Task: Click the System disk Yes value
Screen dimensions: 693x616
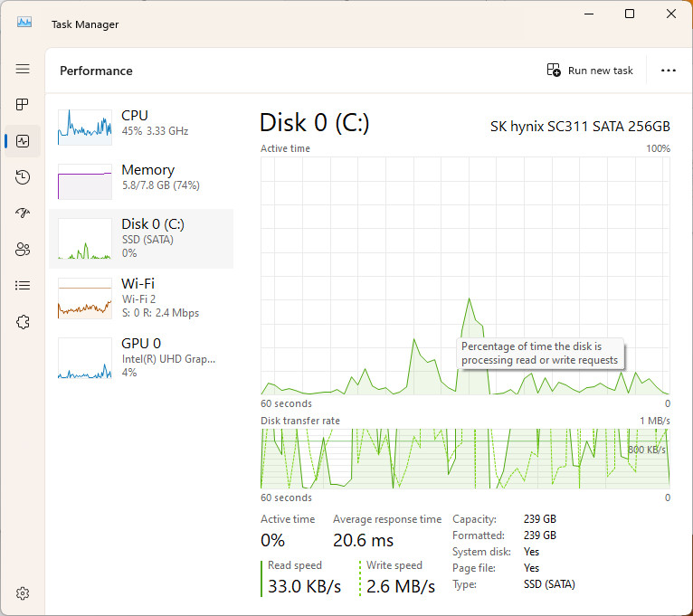Action: point(531,552)
